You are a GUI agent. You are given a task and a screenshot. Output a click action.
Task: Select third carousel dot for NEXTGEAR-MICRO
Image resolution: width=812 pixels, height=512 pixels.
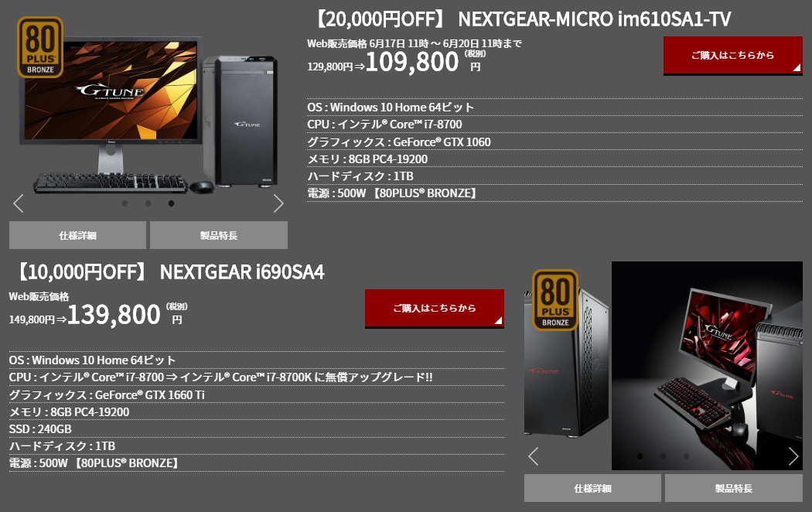pos(171,203)
